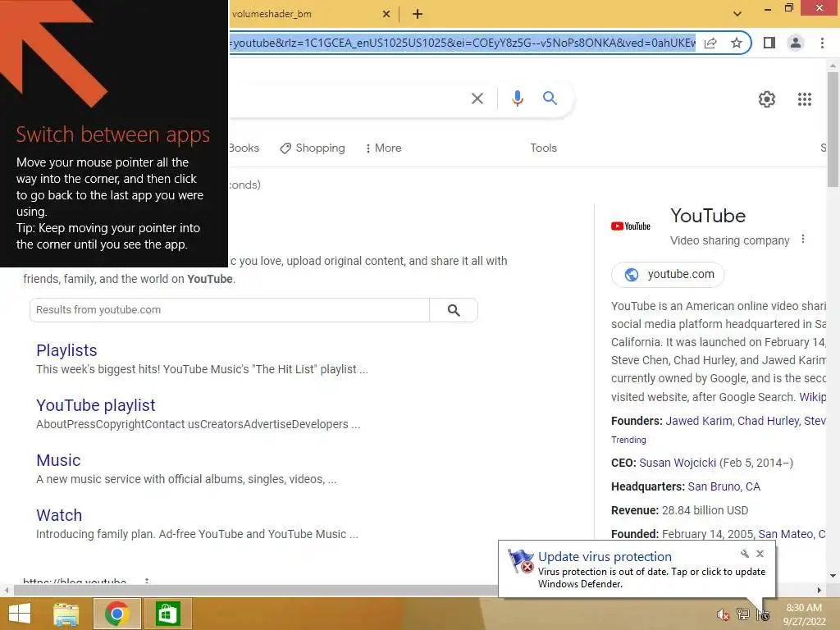The image size is (840, 630).
Task: Bookmark this page with star icon
Action: (x=737, y=43)
